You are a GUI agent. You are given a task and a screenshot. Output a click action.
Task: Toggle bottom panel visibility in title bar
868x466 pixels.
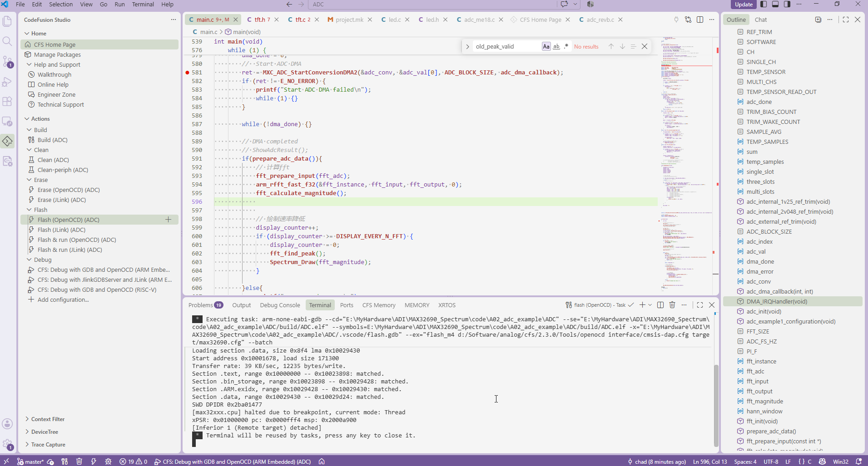click(775, 4)
